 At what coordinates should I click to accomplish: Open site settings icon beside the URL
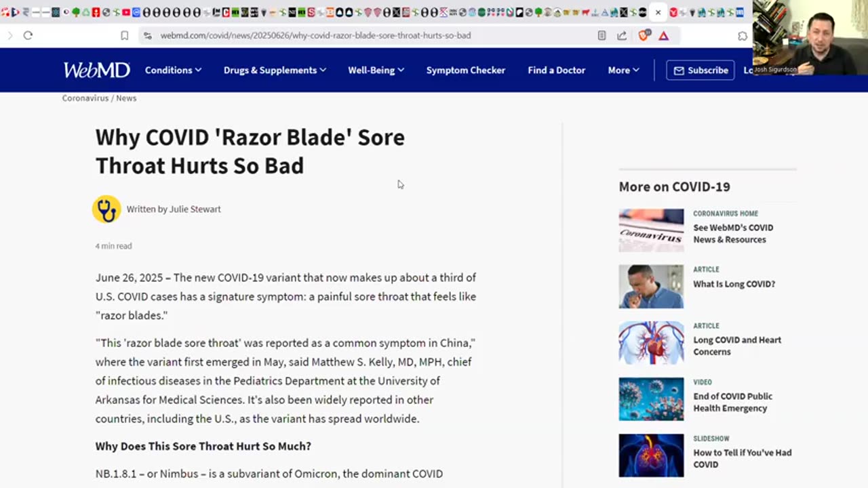point(147,35)
